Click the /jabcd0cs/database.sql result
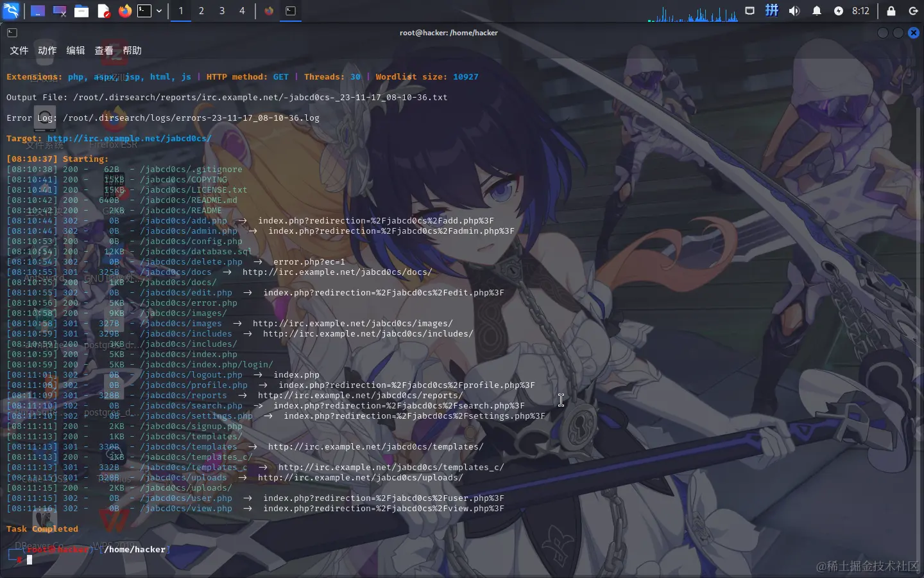924x578 pixels. pos(196,252)
